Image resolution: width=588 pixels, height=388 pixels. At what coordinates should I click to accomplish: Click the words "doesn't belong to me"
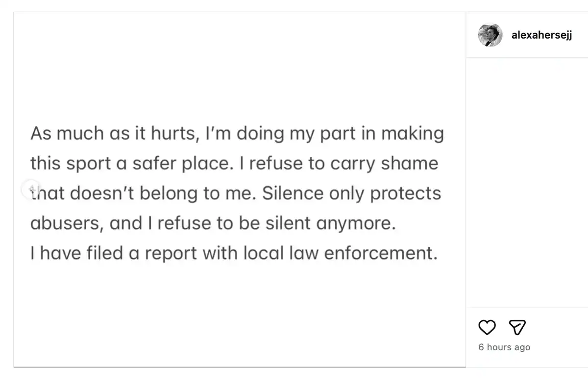(161, 194)
